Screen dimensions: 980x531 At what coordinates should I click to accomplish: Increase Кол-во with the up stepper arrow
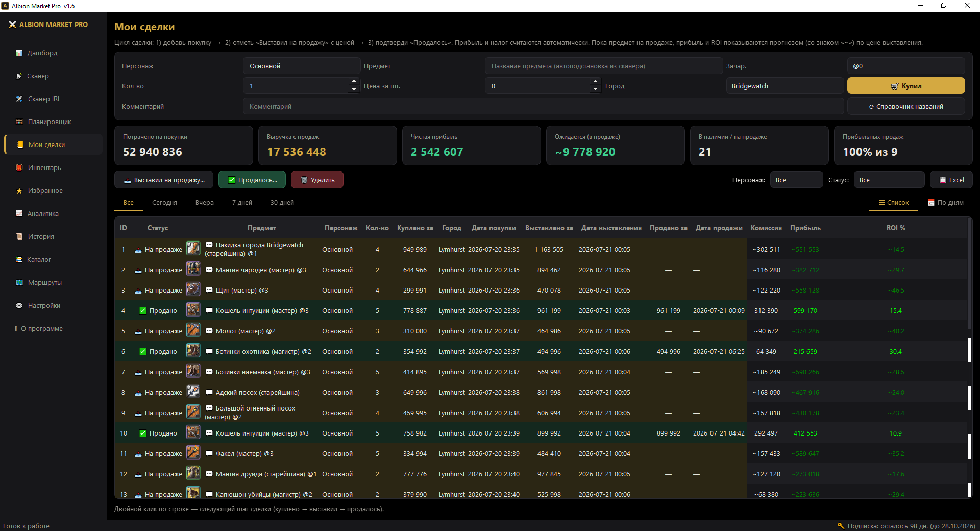coord(354,81)
